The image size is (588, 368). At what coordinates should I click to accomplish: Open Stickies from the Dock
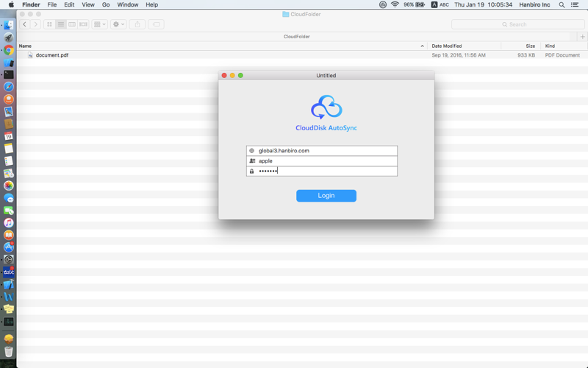(x=9, y=309)
